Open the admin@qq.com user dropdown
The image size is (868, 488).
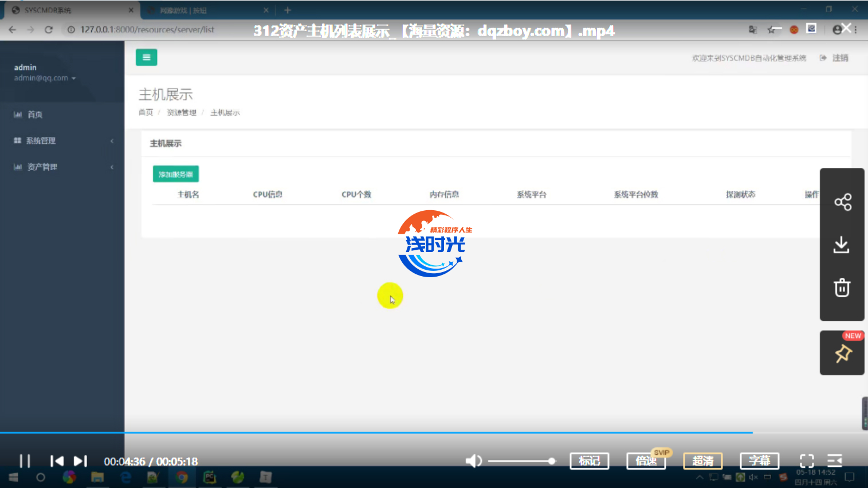point(45,78)
